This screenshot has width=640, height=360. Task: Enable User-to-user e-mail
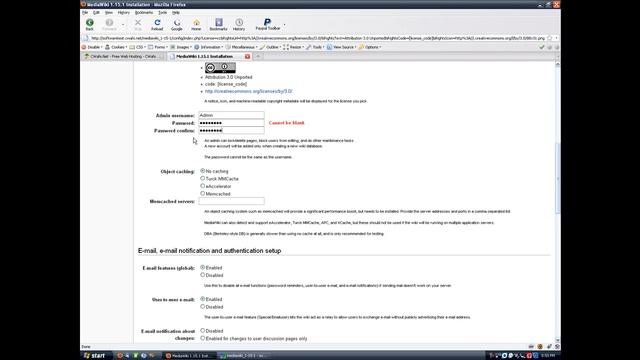202,299
